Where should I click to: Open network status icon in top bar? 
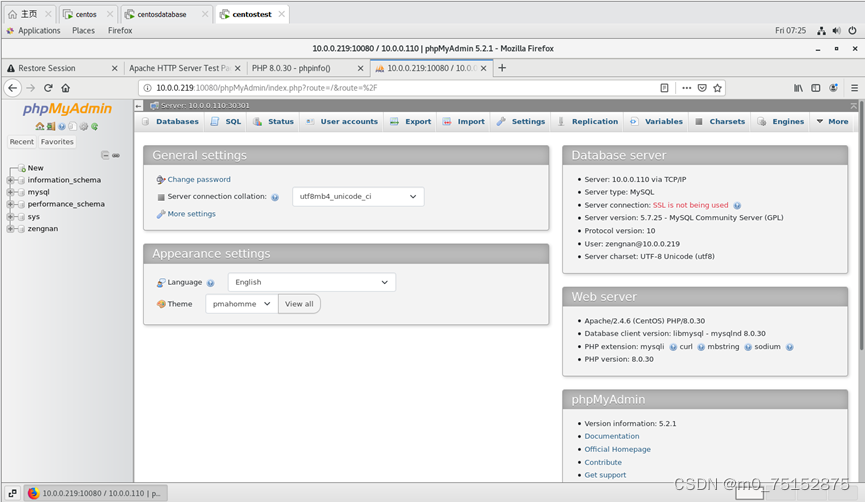click(821, 31)
